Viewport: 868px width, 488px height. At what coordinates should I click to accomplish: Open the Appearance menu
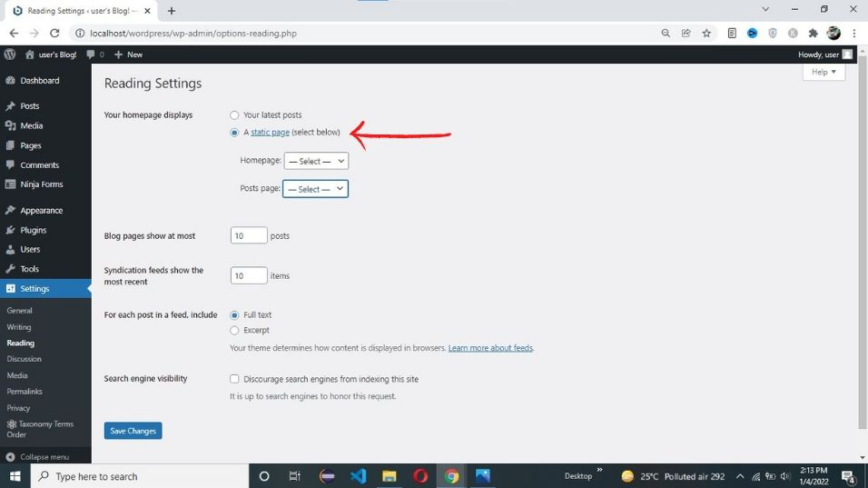coord(41,211)
